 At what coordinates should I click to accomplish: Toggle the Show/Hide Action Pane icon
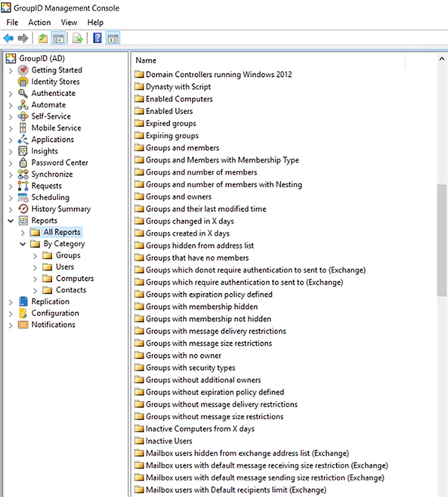click(x=113, y=38)
